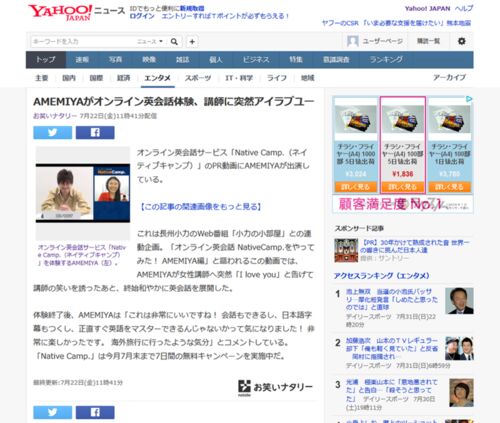500x423 pixels.
Task: Open the 国内 category
Action: coord(69,78)
